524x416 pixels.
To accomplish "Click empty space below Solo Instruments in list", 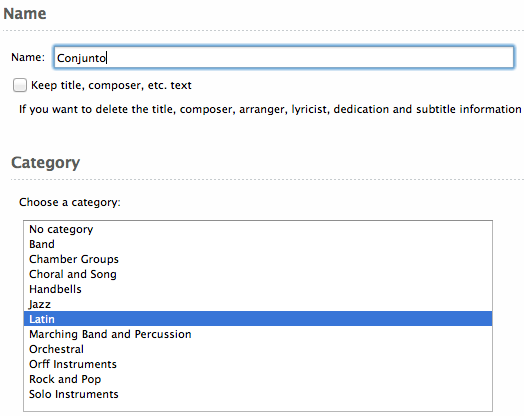I will point(258,406).
